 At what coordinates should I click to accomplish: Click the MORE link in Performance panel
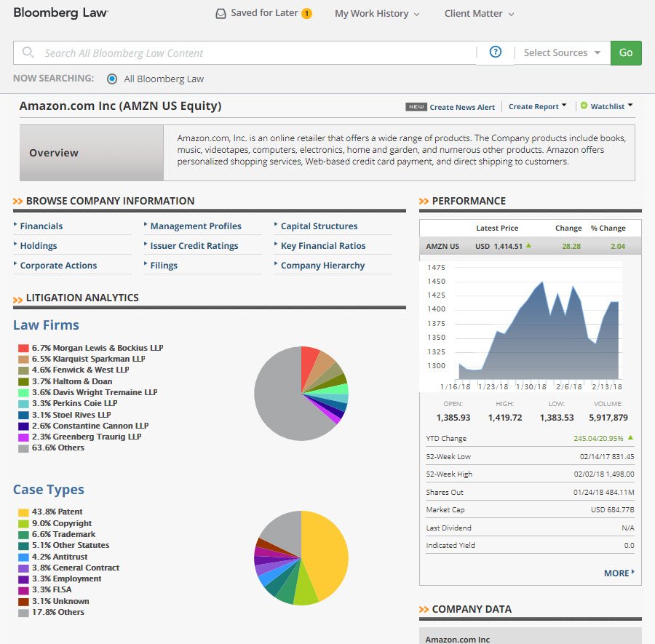619,573
